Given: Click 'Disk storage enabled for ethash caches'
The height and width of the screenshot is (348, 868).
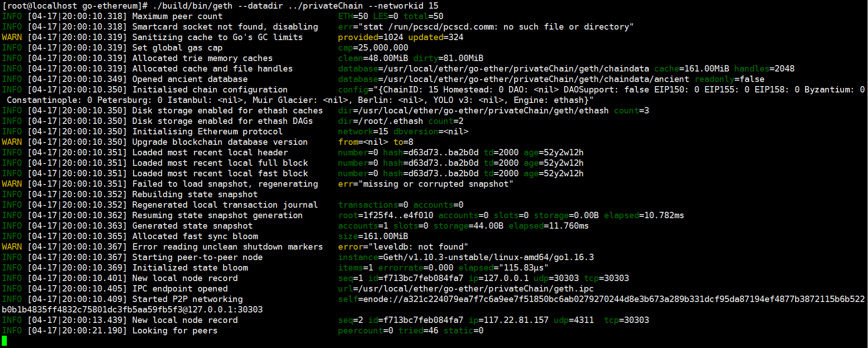Looking at the screenshot, I should (x=227, y=111).
